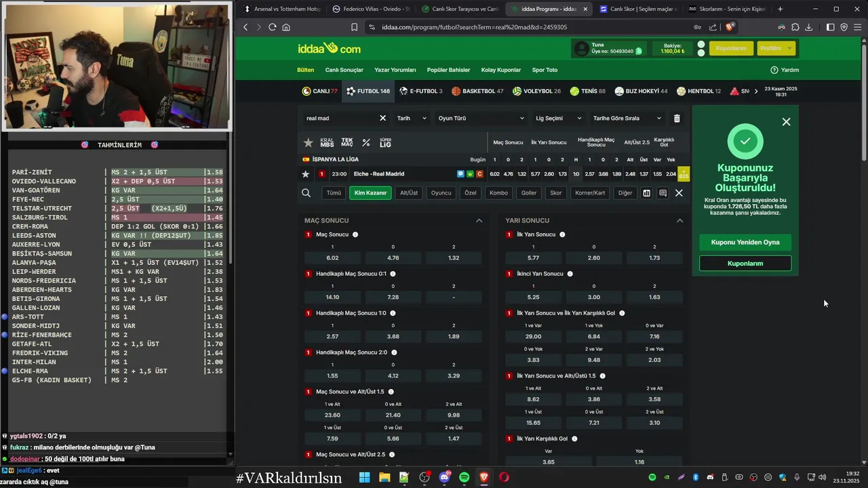Select the Kral MBS filter icon
Image resolution: width=868 pixels, height=488 pixels.
(327, 142)
